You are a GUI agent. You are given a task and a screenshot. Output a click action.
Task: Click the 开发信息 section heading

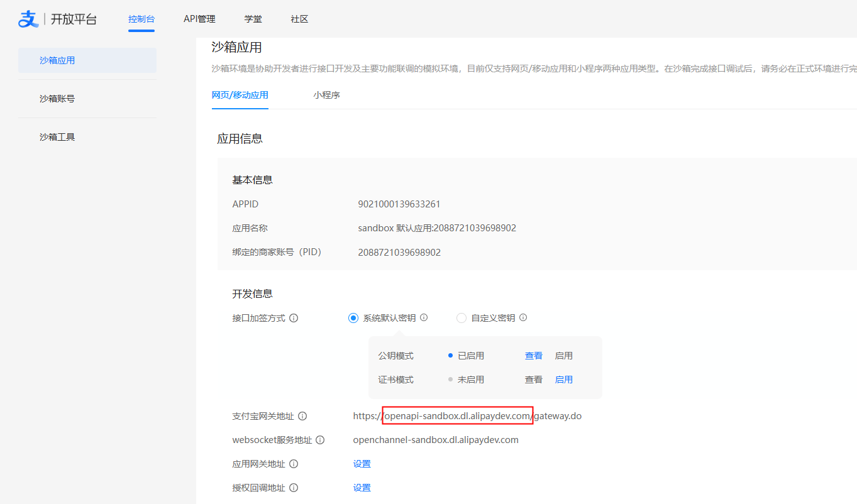click(252, 293)
